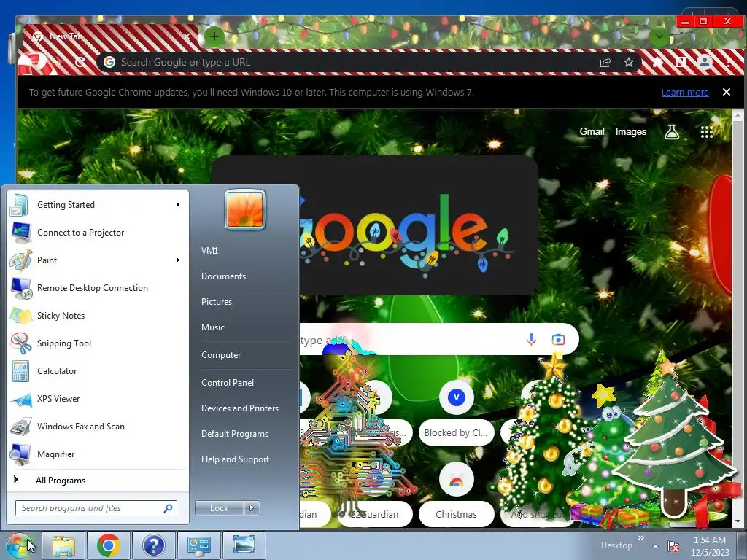
Task: Open Computer from the Start menu
Action: coord(221,355)
